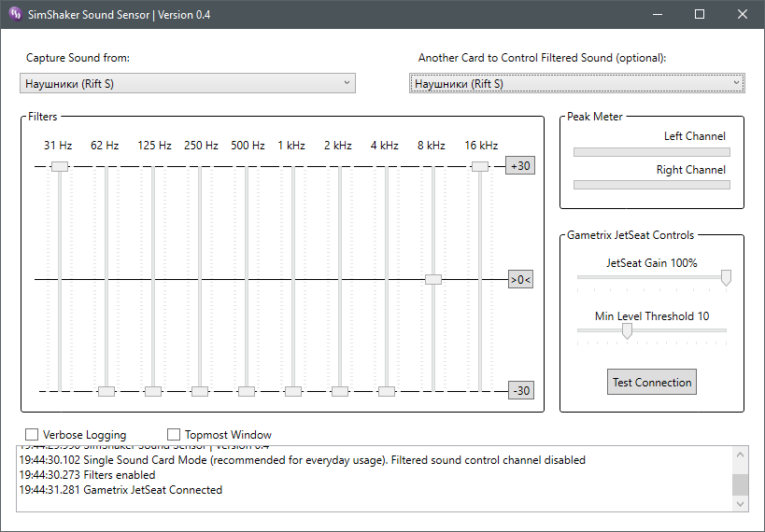
Task: Click the Test Connection button
Action: click(x=652, y=382)
